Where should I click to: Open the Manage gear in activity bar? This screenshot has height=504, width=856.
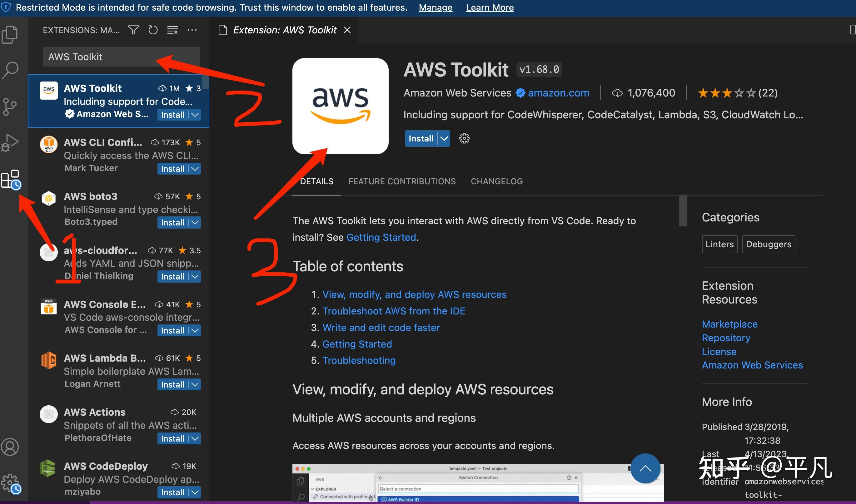pyautogui.click(x=11, y=484)
